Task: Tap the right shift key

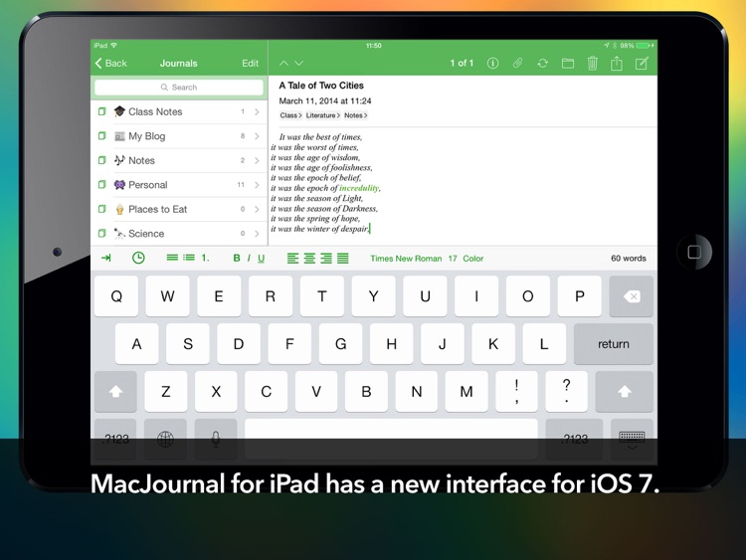Action: [x=625, y=392]
